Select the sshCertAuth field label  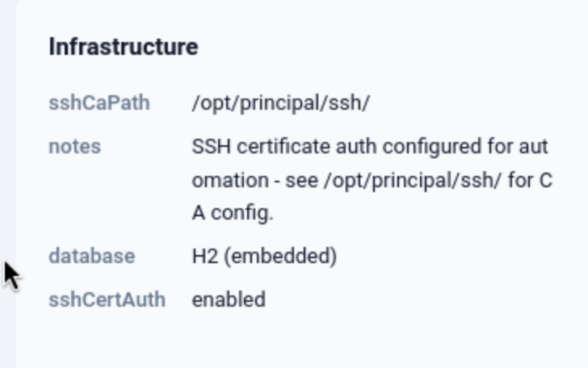coord(107,299)
